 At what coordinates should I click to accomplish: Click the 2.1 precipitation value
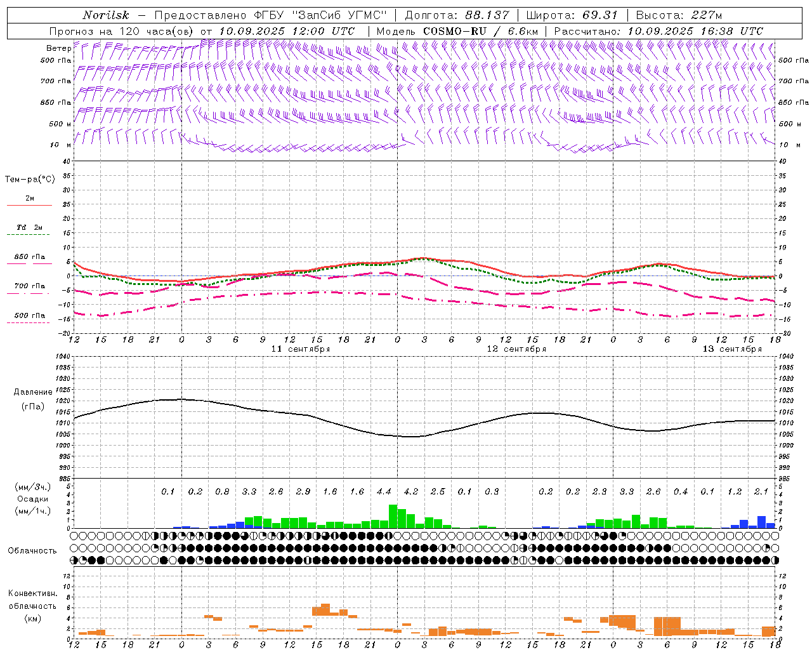coord(761,492)
